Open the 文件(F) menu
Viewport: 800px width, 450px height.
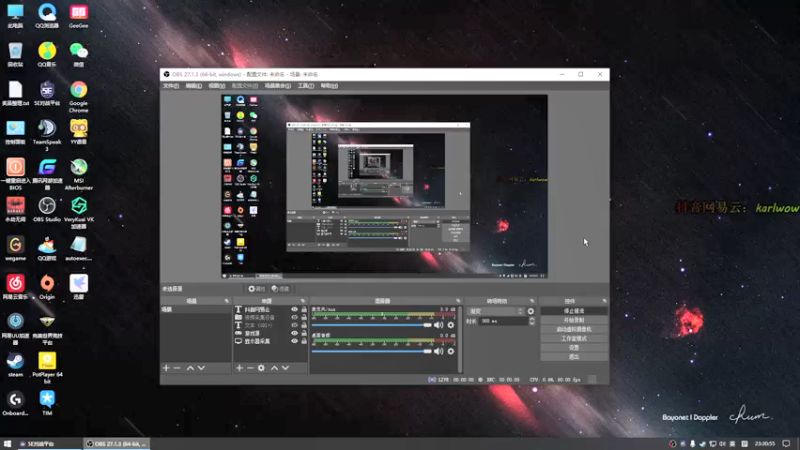tap(171, 86)
